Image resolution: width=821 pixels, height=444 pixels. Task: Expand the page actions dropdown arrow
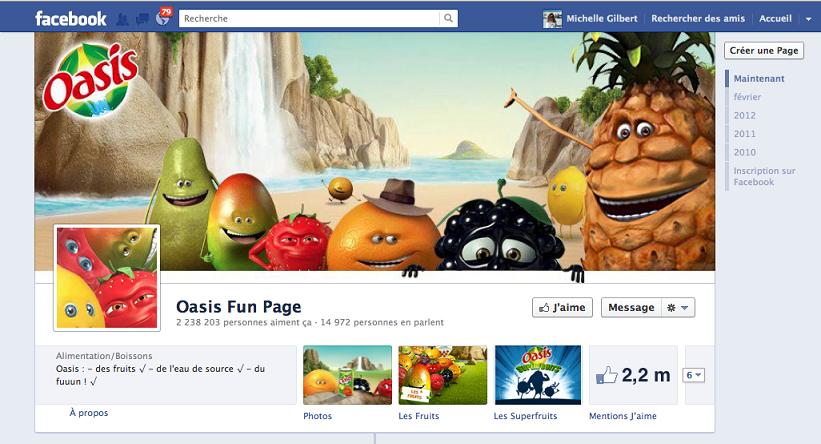click(x=685, y=308)
